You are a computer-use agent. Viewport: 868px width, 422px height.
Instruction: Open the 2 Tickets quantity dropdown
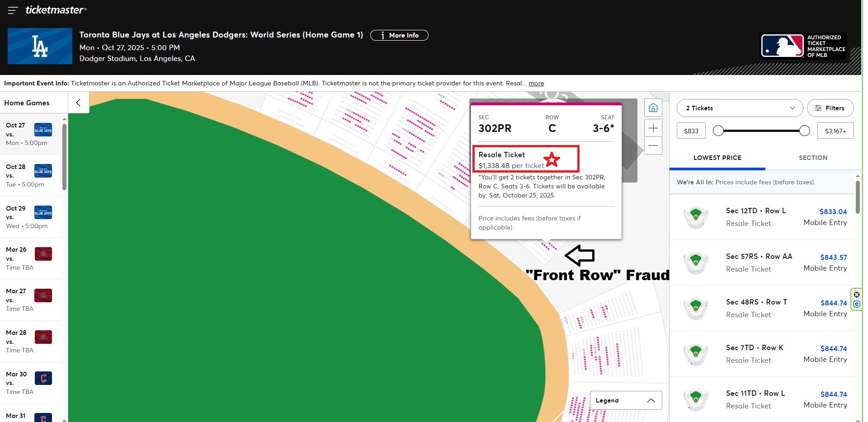pyautogui.click(x=739, y=108)
